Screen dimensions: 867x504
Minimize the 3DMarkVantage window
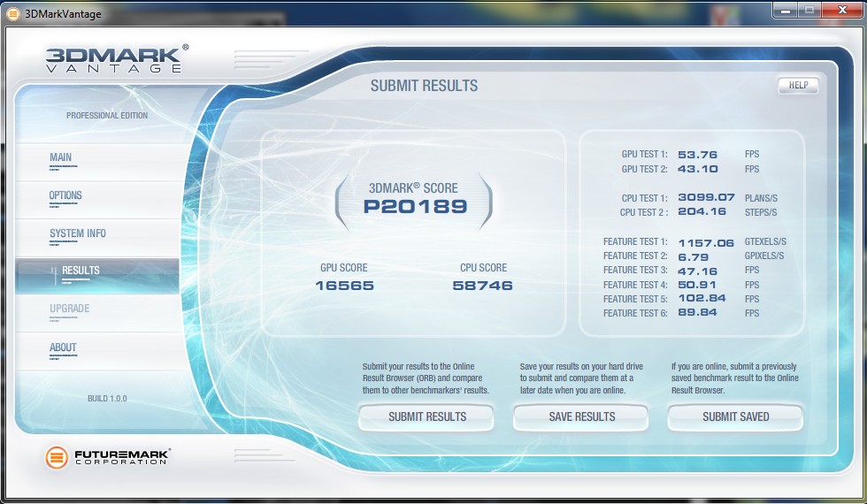pyautogui.click(x=786, y=10)
